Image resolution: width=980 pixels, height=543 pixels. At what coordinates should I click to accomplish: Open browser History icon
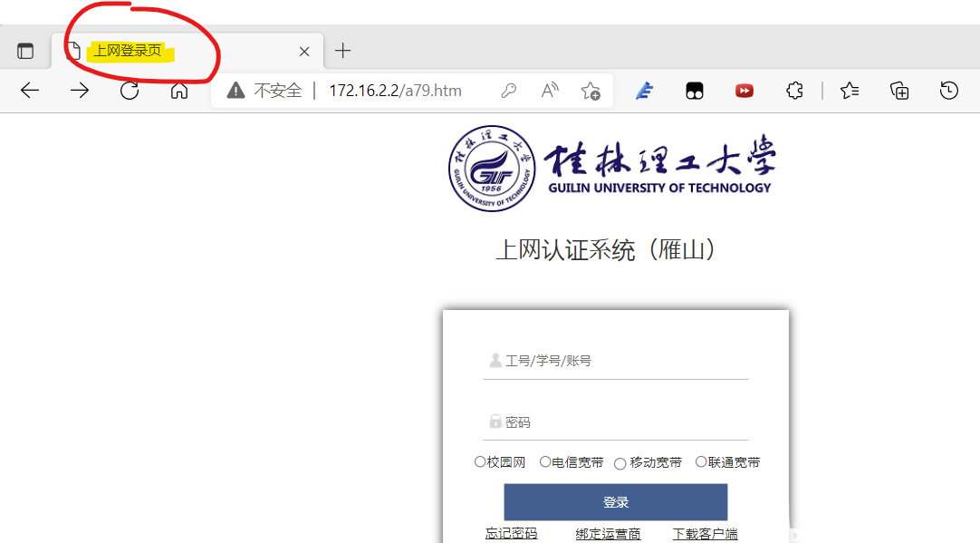click(x=948, y=91)
